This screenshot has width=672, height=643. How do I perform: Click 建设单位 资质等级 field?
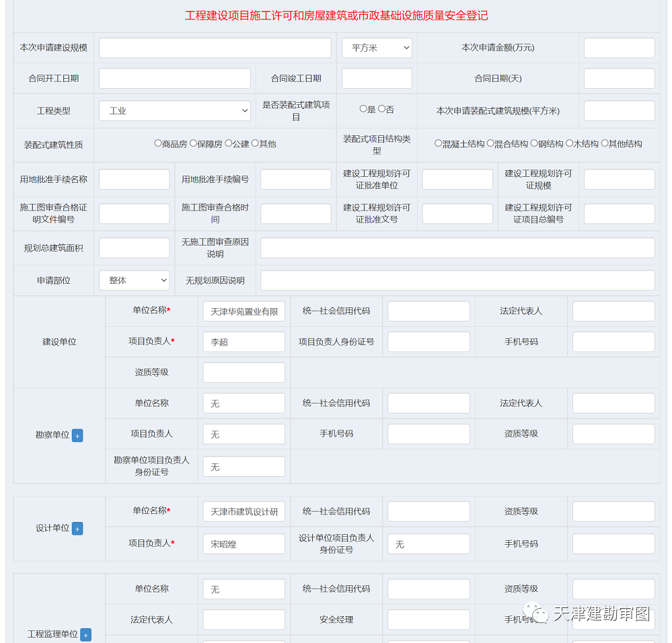244,372
